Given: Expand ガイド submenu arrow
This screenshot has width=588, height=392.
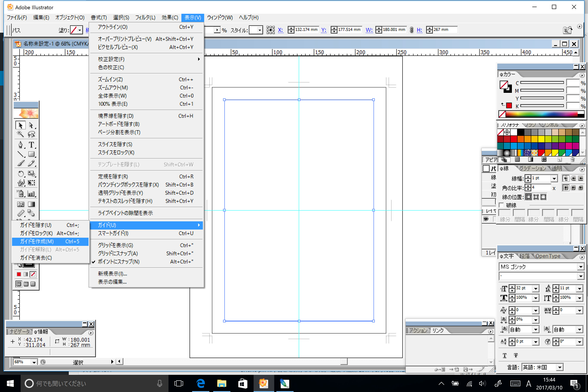Looking at the screenshot, I should tap(197, 225).
